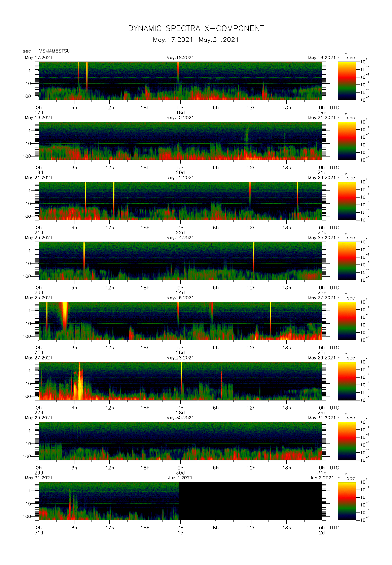The width and height of the screenshot is (392, 565).
Task: Click the 'May.30.2021' center date label
Action: point(180,418)
